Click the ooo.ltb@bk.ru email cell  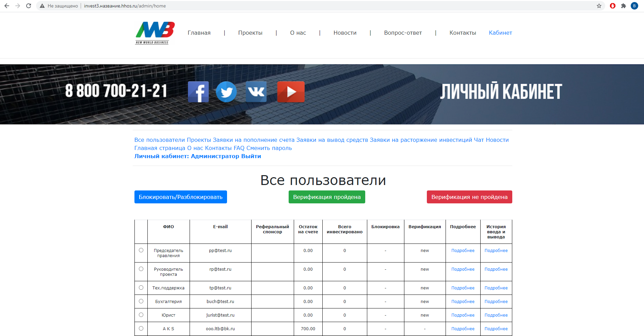(x=220, y=329)
